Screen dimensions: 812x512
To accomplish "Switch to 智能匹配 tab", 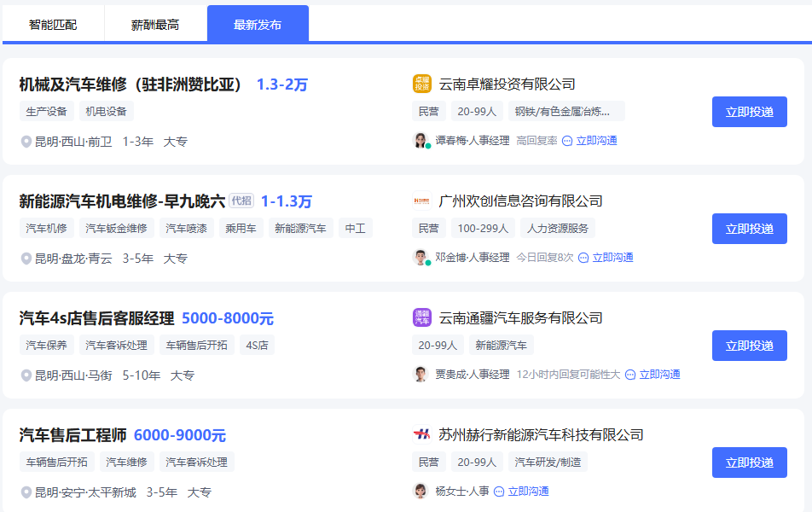I will pyautogui.click(x=53, y=25).
